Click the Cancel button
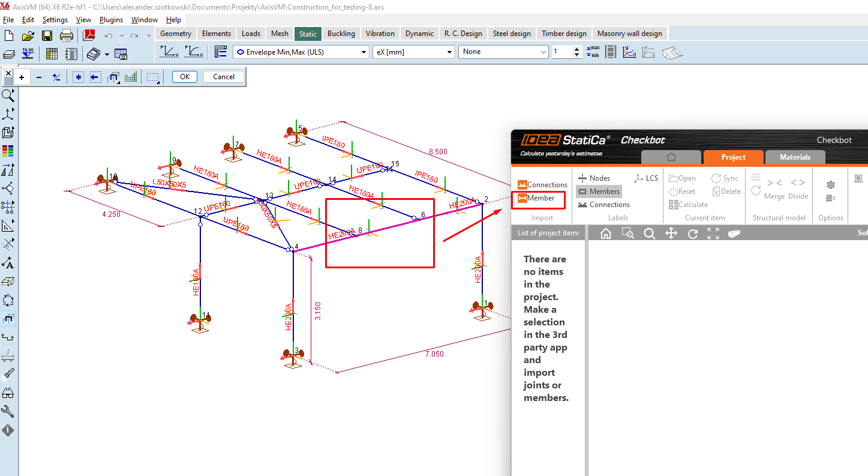Image resolution: width=868 pixels, height=476 pixels. [x=223, y=76]
